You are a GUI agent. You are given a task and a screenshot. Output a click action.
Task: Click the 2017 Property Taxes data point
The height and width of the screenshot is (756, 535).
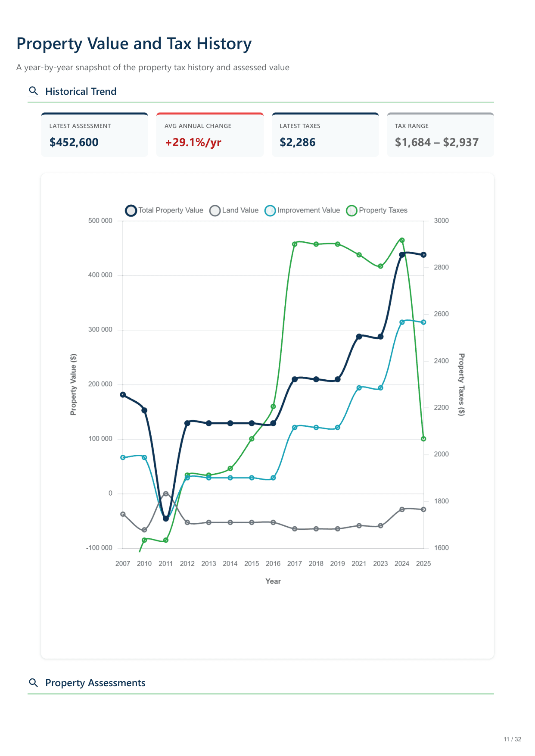[295, 244]
